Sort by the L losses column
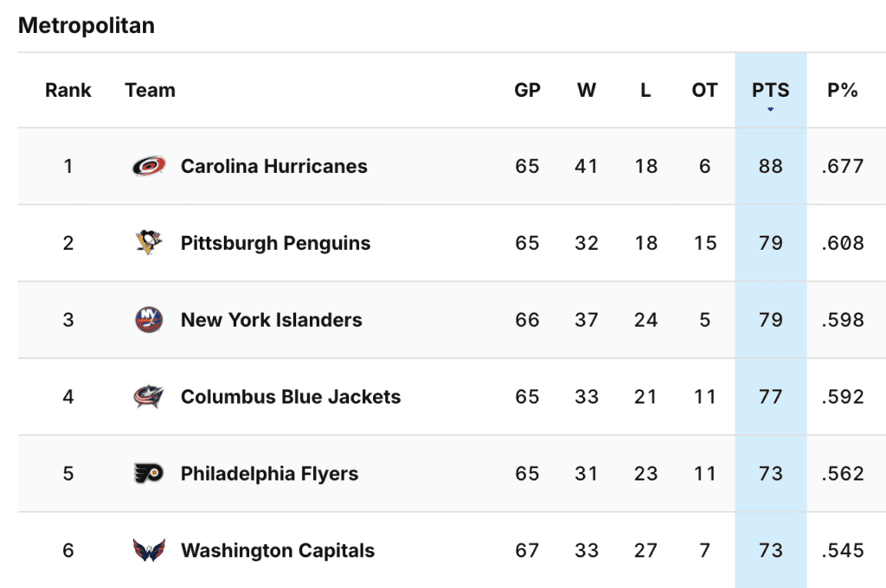The width and height of the screenshot is (886, 588). 645,90
